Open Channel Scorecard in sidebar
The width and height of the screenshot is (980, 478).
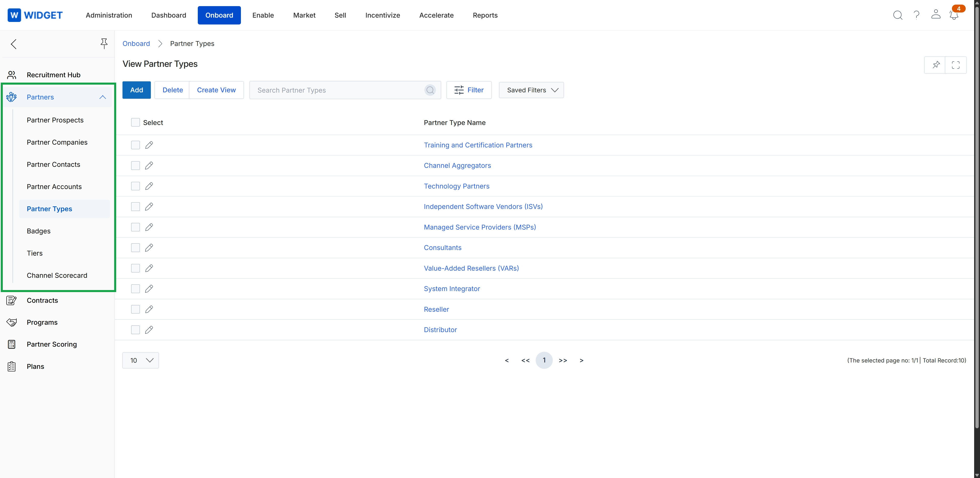pyautogui.click(x=57, y=275)
